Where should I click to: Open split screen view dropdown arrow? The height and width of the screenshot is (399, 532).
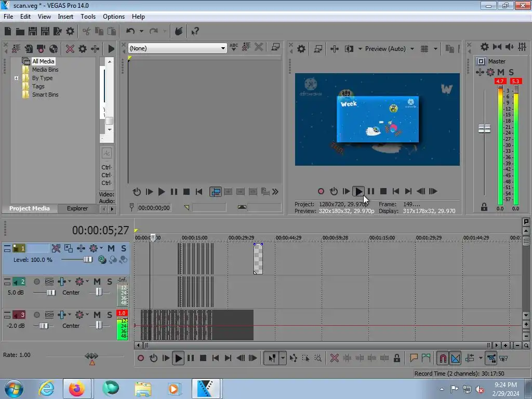[360, 49]
